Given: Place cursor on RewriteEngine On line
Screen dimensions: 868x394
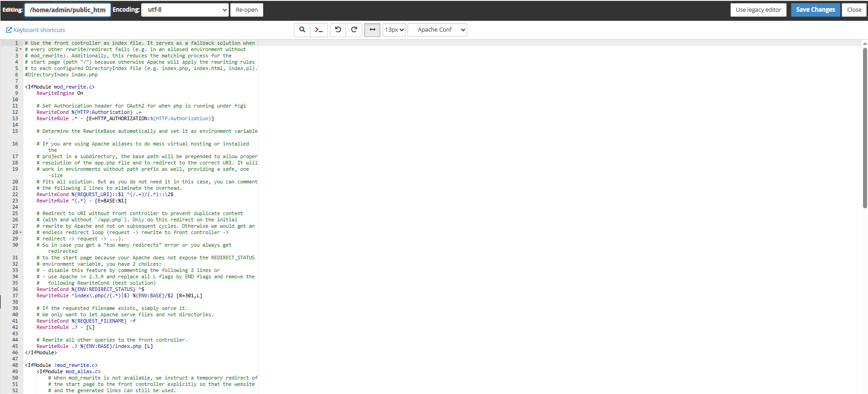Looking at the screenshot, I should tap(60, 94).
